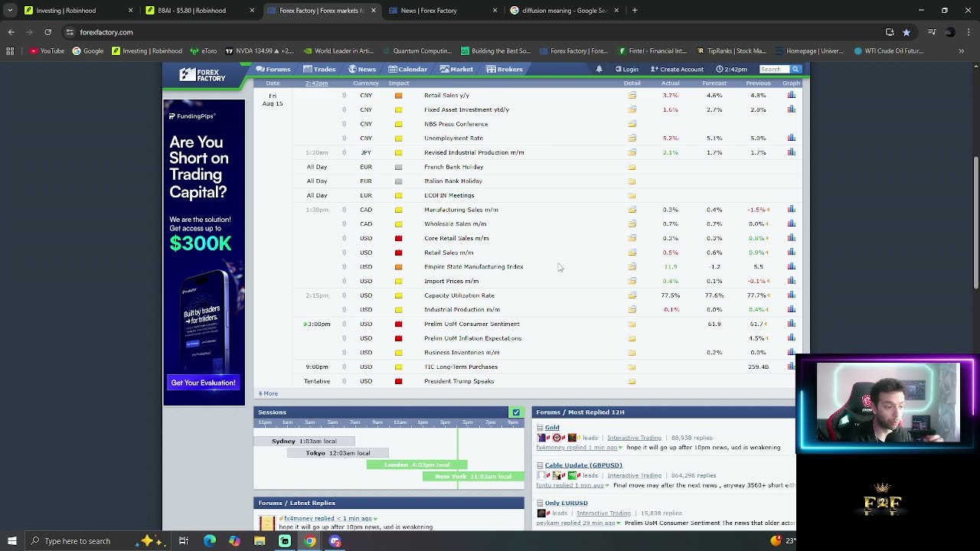The width and height of the screenshot is (980, 551).
Task: Expand the More events link
Action: [x=269, y=393]
